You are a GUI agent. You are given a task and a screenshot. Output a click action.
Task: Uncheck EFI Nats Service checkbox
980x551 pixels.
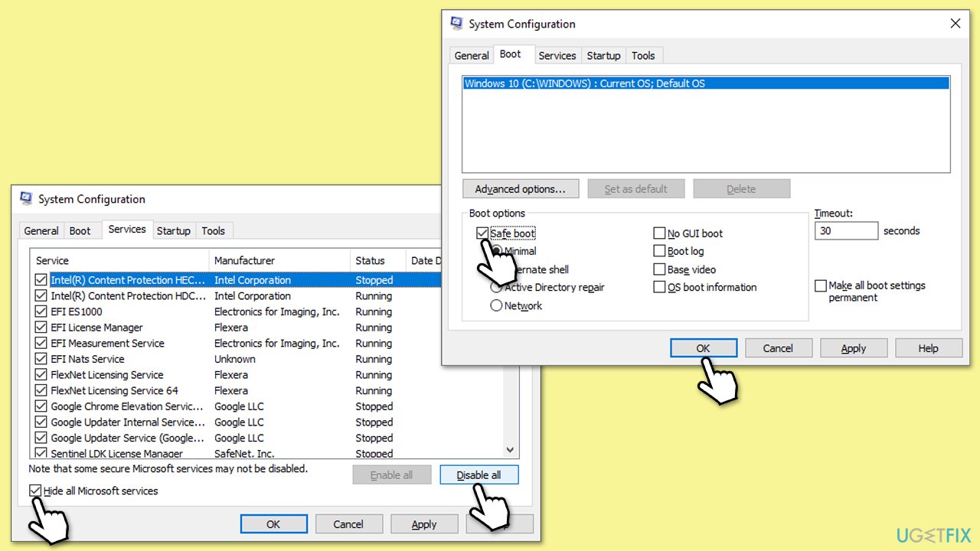pyautogui.click(x=41, y=359)
